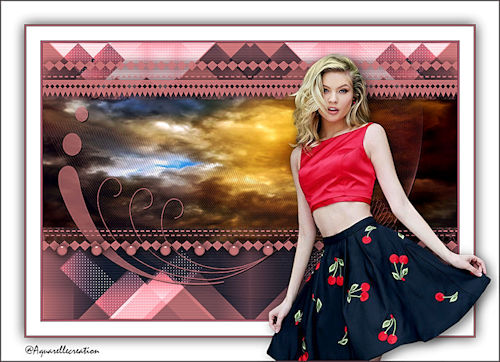Click the red crop top
500x362 pixels.
click(338, 166)
